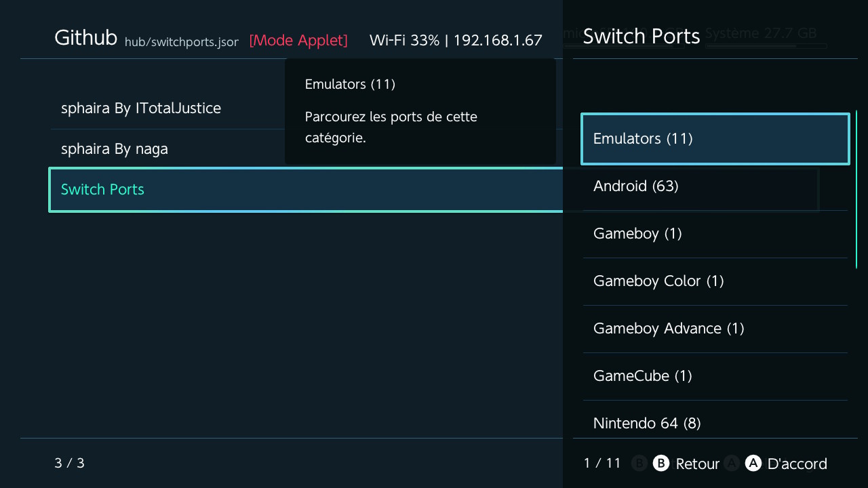Click the Switch Ports sidebar title
The width and height of the screenshot is (868, 488).
pos(641,37)
